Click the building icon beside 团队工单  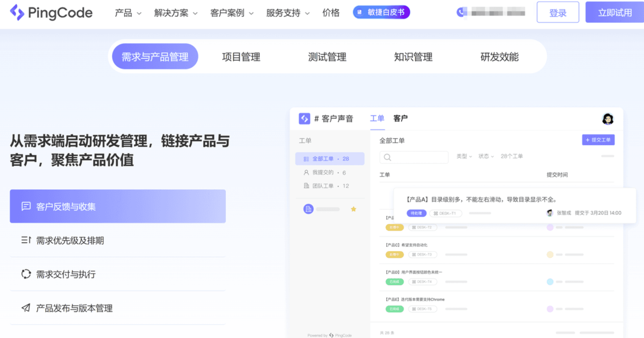[306, 186]
